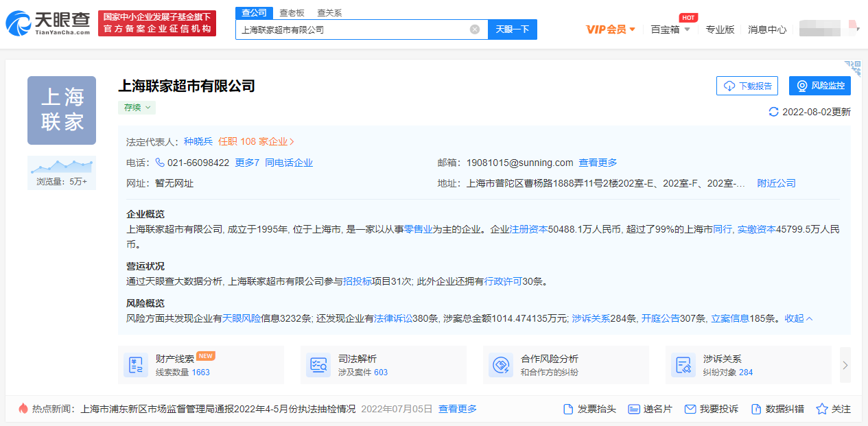
Task: Open 我要投诉 in the bottom bar
Action: pos(712,409)
